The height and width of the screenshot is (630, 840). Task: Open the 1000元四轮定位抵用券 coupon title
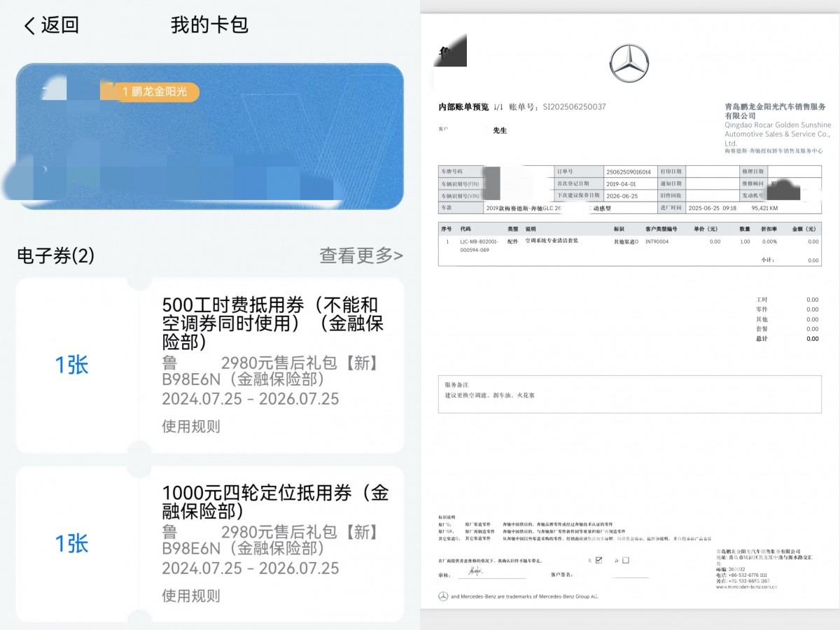275,502
